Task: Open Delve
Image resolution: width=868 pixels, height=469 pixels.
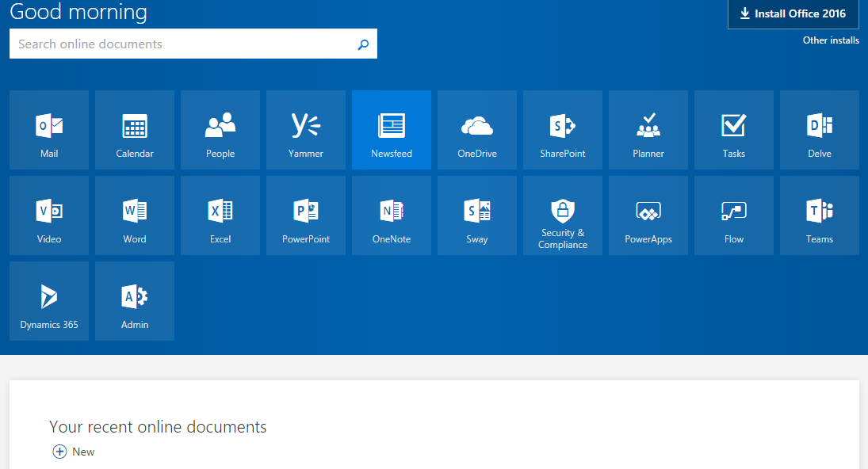Action: coord(819,130)
